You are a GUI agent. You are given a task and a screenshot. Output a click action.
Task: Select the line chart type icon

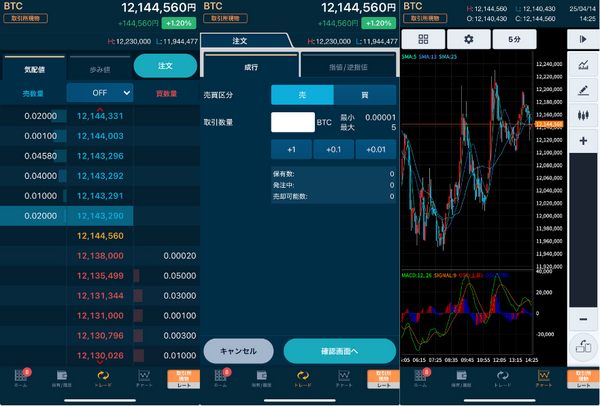pos(582,64)
